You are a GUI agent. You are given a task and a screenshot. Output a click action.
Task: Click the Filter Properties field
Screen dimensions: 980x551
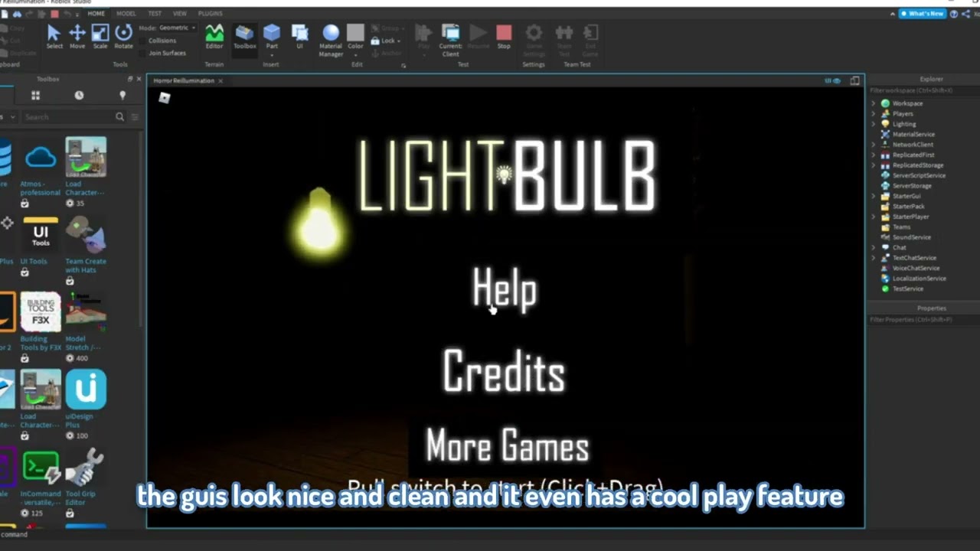[923, 319]
